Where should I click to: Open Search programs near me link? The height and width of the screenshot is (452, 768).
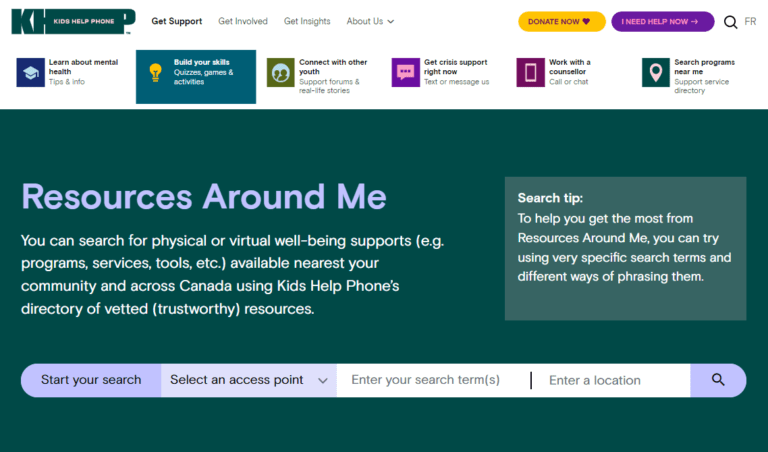[x=704, y=67]
